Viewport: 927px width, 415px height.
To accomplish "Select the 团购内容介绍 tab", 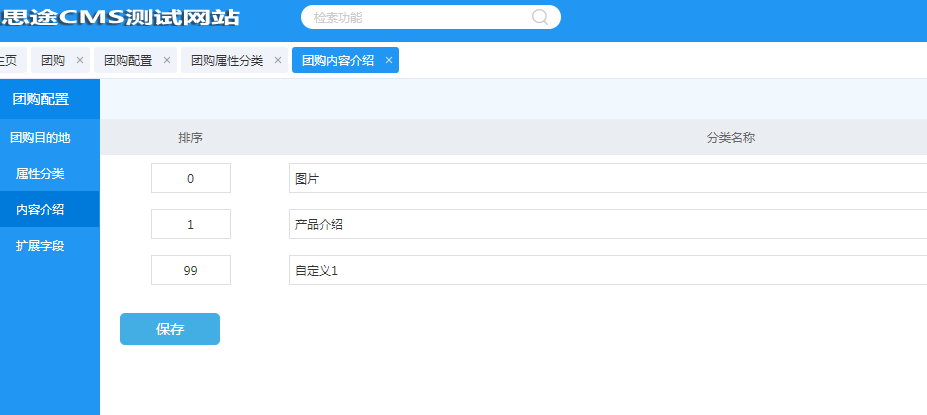I will click(x=338, y=61).
